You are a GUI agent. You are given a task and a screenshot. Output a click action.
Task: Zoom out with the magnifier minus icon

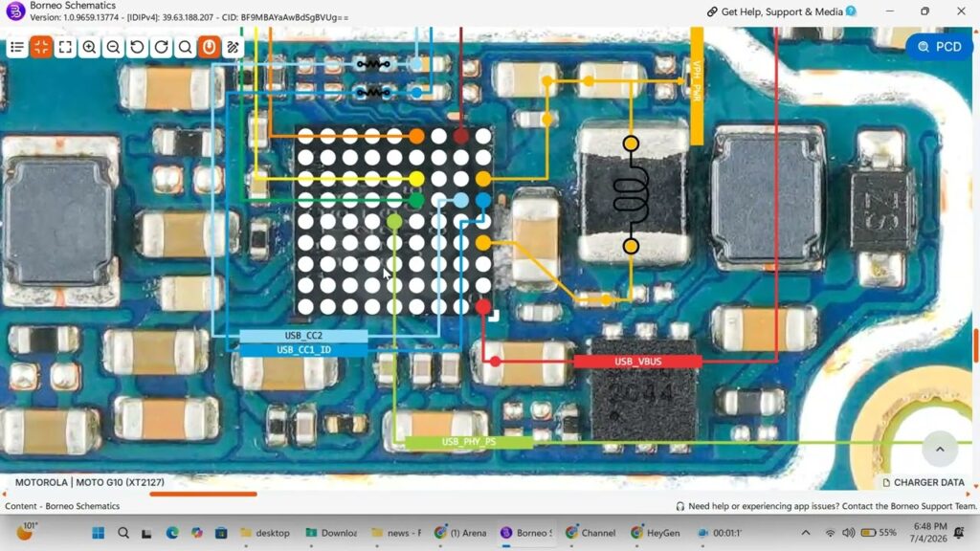point(113,47)
